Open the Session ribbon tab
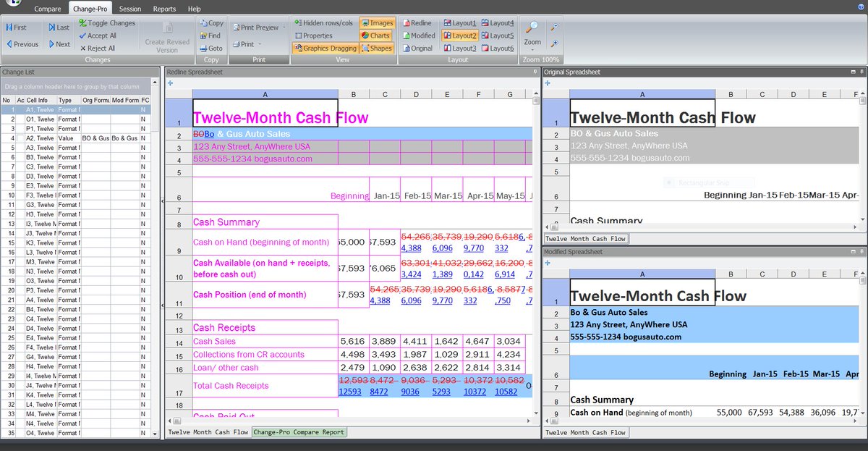 (130, 9)
